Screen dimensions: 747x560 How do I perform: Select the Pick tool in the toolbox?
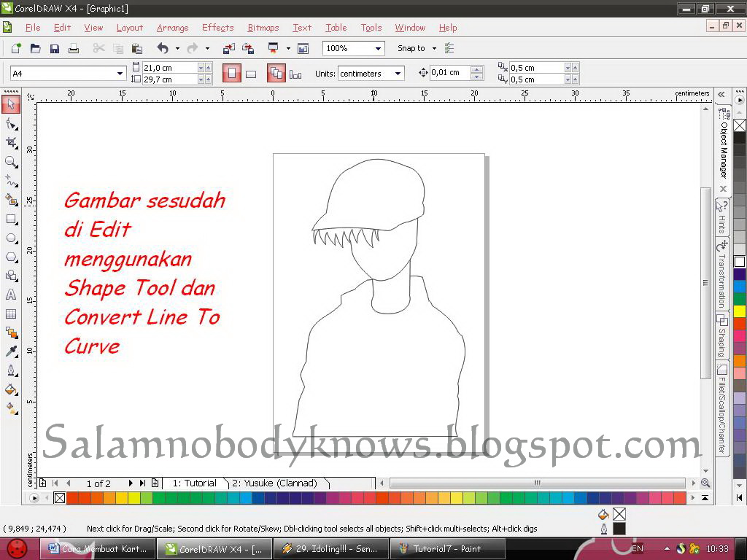coord(11,104)
